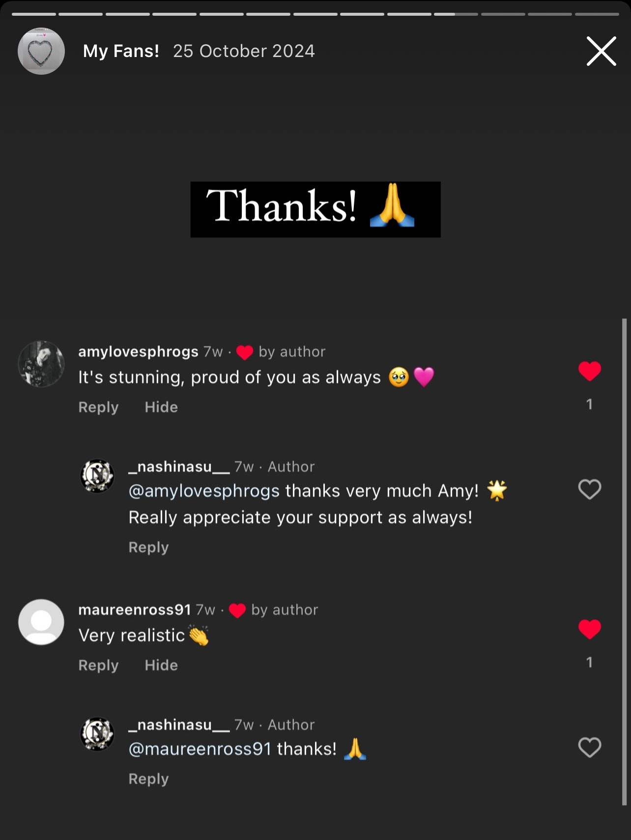Open maureenross91's default avatar
This screenshot has width=631, height=840.
pyautogui.click(x=41, y=622)
